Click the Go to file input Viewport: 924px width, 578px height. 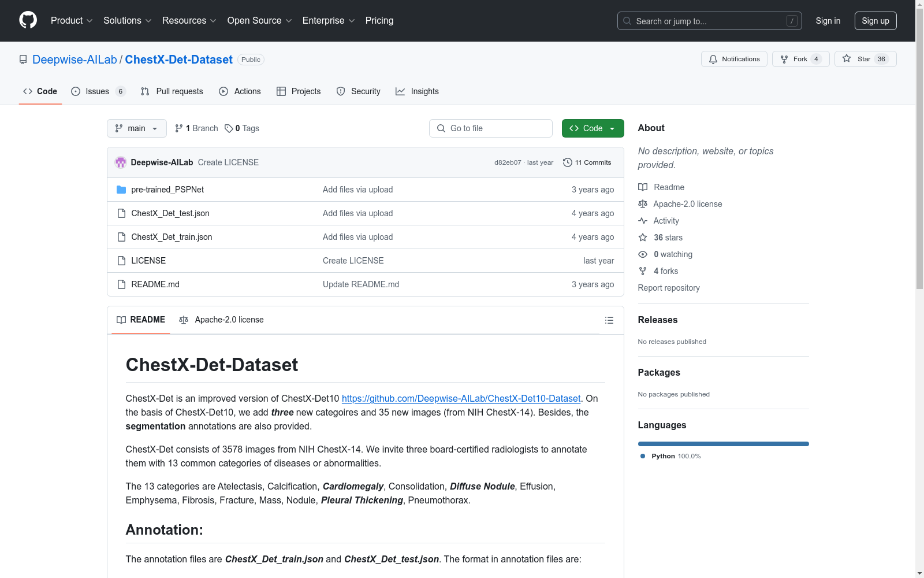[491, 128]
